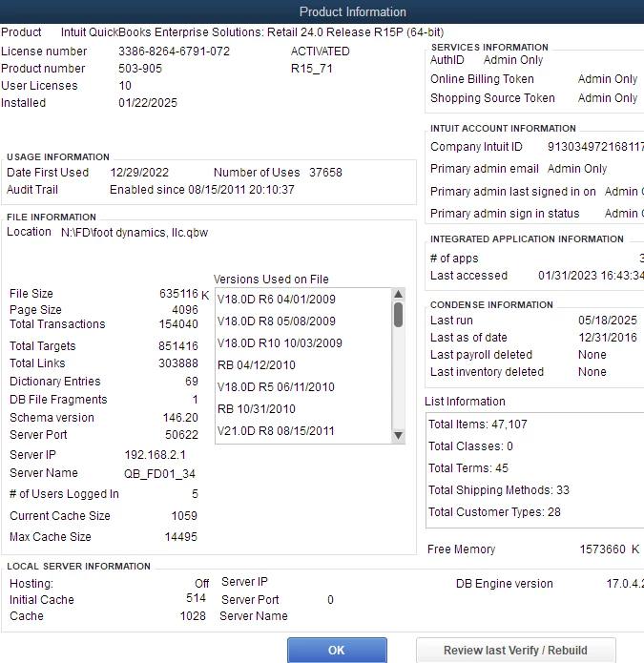Click the file location N:\FD\foot dynamics, llc.qbw
The width and height of the screenshot is (644, 663).
click(x=135, y=233)
